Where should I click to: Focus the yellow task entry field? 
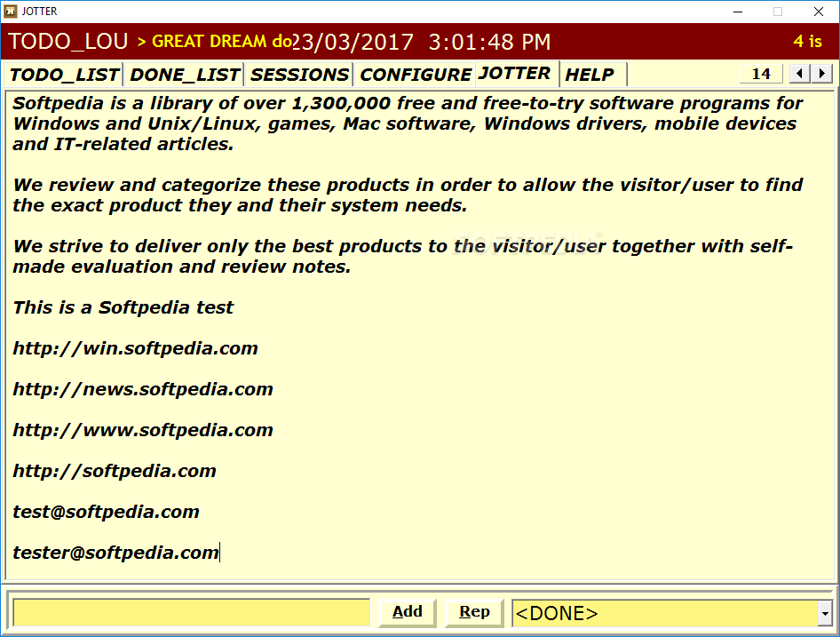click(191, 612)
